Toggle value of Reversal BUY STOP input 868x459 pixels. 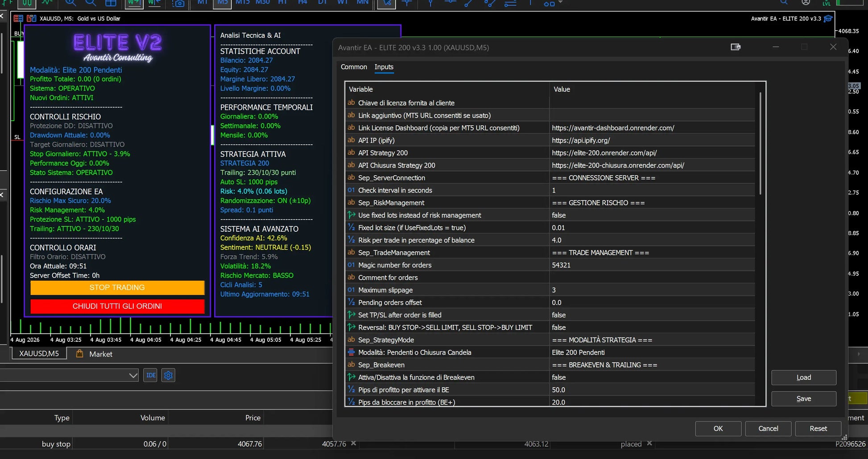point(652,328)
